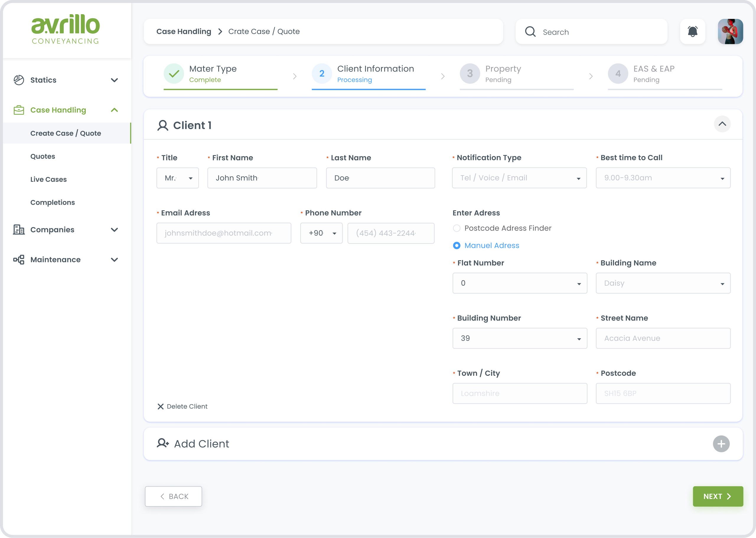Click the search magnifier icon
756x538 pixels.
coord(530,32)
